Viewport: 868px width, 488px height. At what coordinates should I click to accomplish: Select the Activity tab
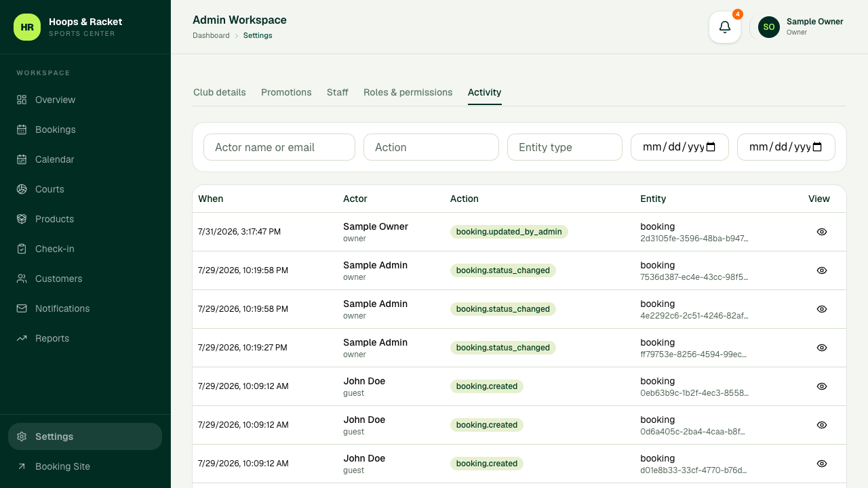(x=485, y=92)
